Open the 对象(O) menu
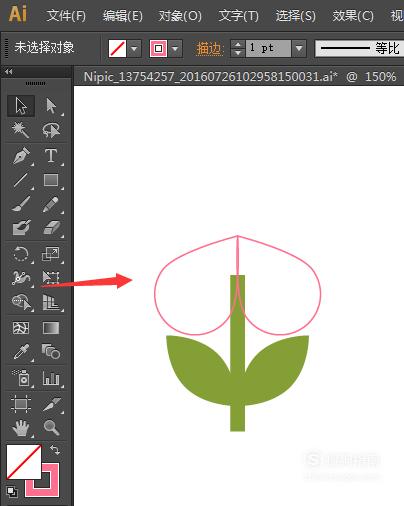Image resolution: width=404 pixels, height=506 pixels. 180,16
